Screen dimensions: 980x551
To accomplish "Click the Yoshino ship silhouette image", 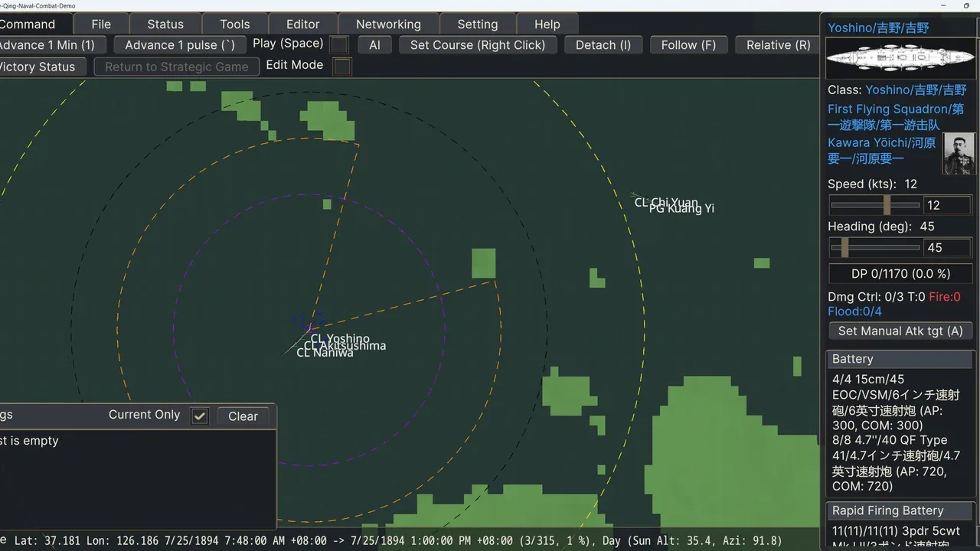I will (900, 57).
